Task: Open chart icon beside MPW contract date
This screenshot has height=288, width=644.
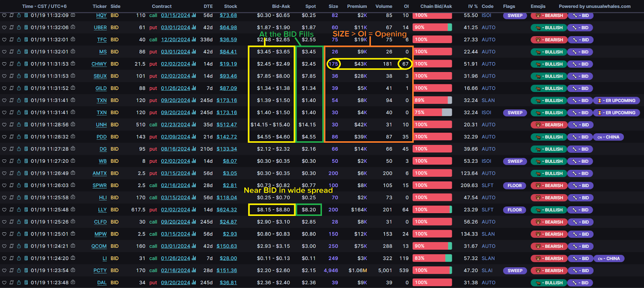Action: (194, 234)
